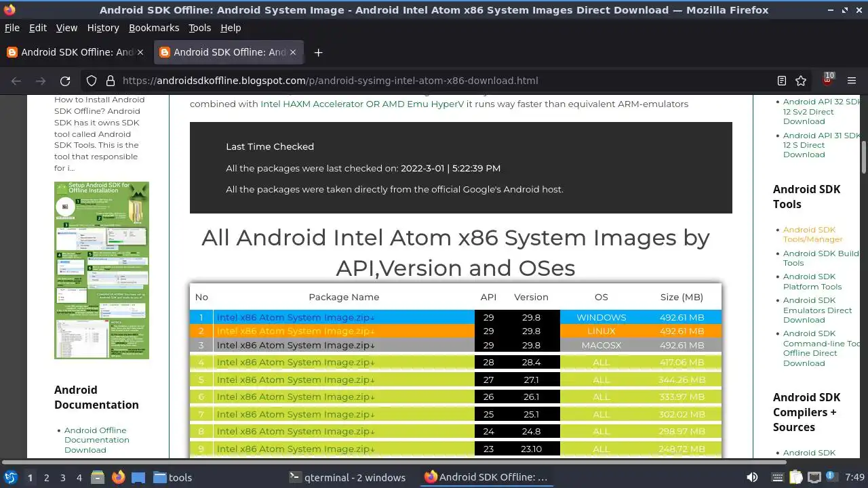868x488 pixels.
Task: Open the tracking protection shield icon
Action: pyautogui.click(x=92, y=81)
